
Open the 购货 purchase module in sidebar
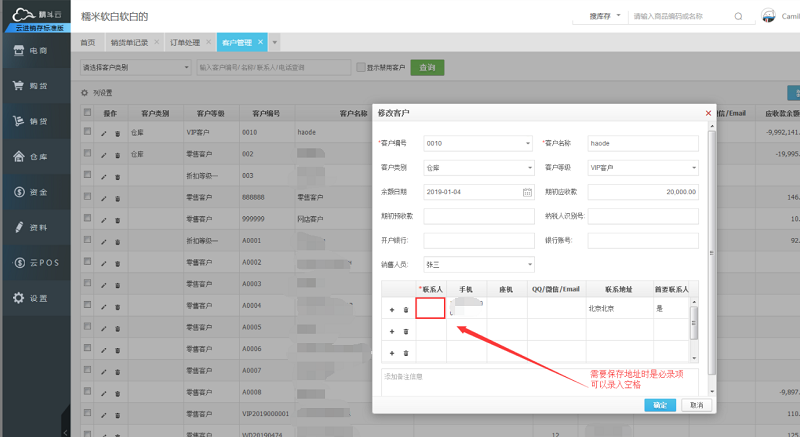30,86
